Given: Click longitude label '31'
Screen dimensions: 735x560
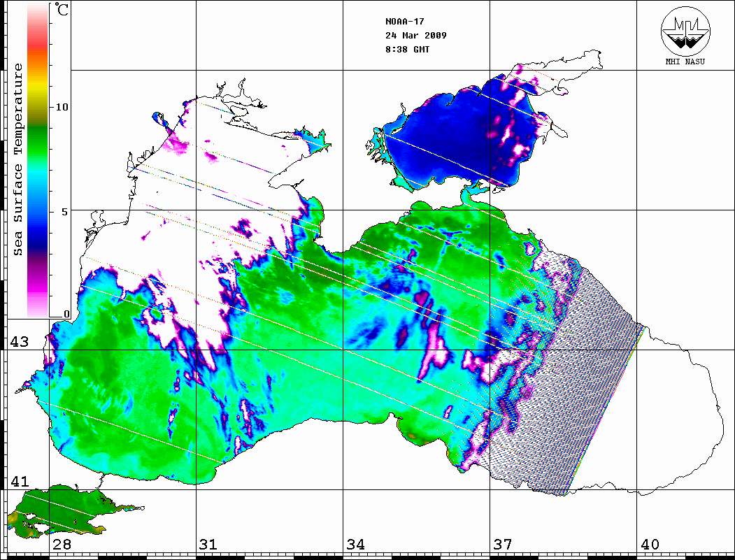Looking at the screenshot, I should 208,545.
